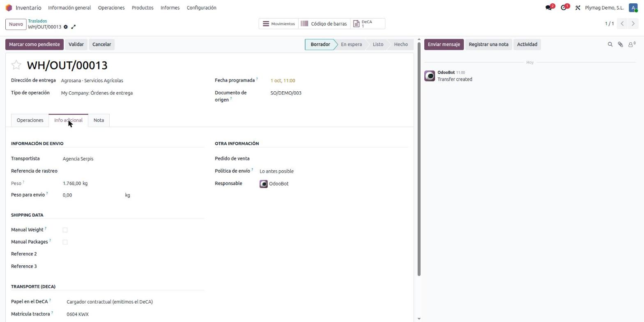This screenshot has width=644, height=322.
Task: Click the Peso para envío input
Action: click(92, 195)
